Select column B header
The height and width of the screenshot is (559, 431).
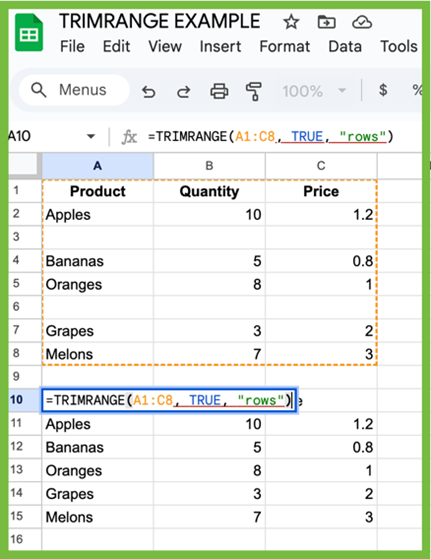[209, 166]
